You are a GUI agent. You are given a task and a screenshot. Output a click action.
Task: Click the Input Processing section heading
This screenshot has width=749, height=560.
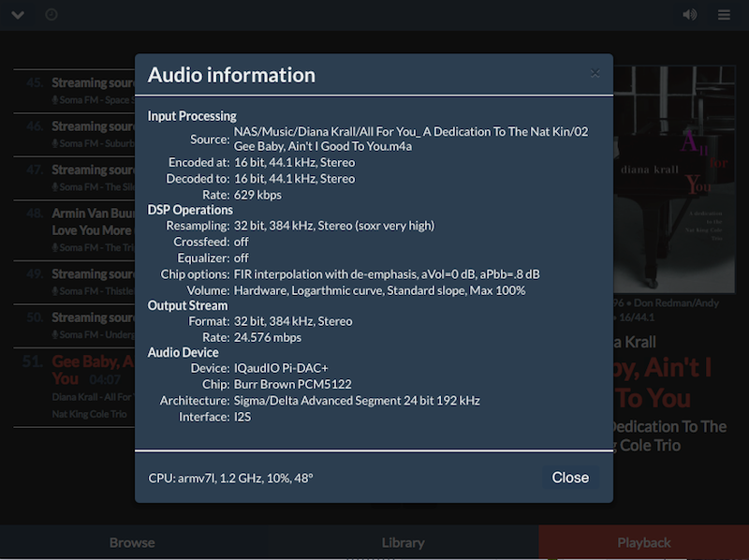192,116
